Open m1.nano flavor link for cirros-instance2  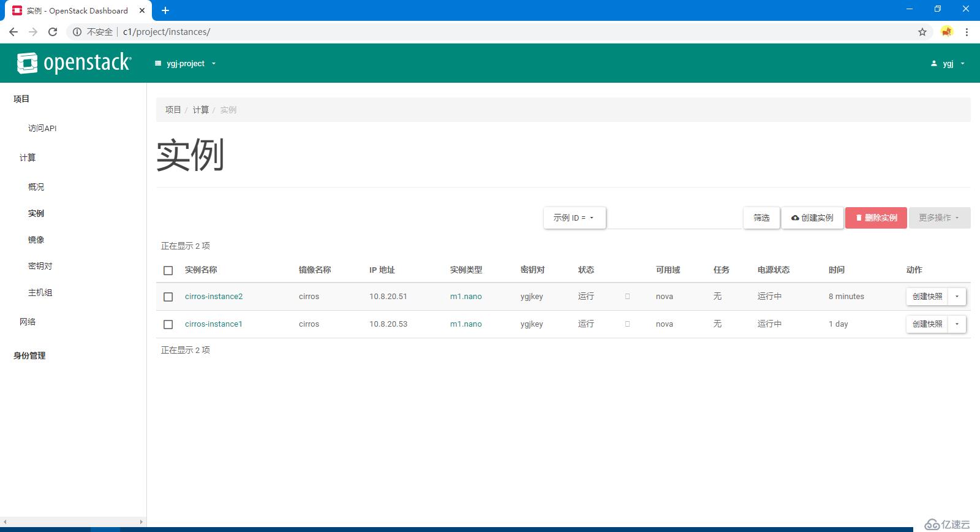point(466,296)
